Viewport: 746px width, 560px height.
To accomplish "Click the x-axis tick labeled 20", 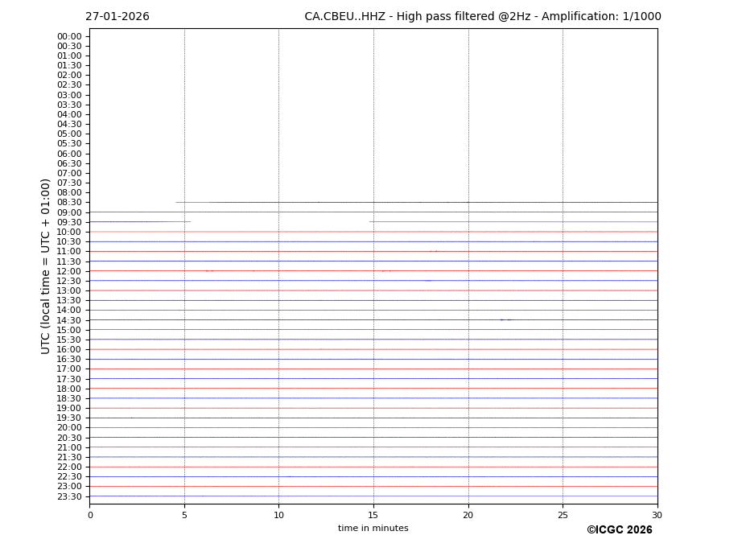I will click(468, 515).
